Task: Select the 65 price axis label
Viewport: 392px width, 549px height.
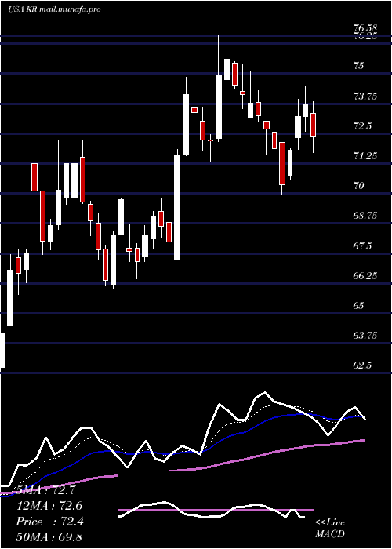Action: pos(359,306)
